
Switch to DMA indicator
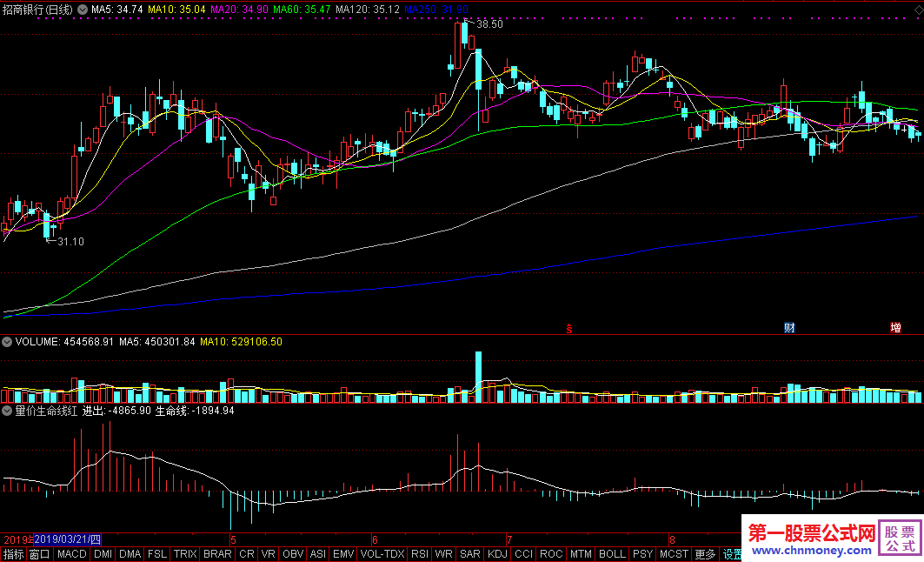point(130,554)
